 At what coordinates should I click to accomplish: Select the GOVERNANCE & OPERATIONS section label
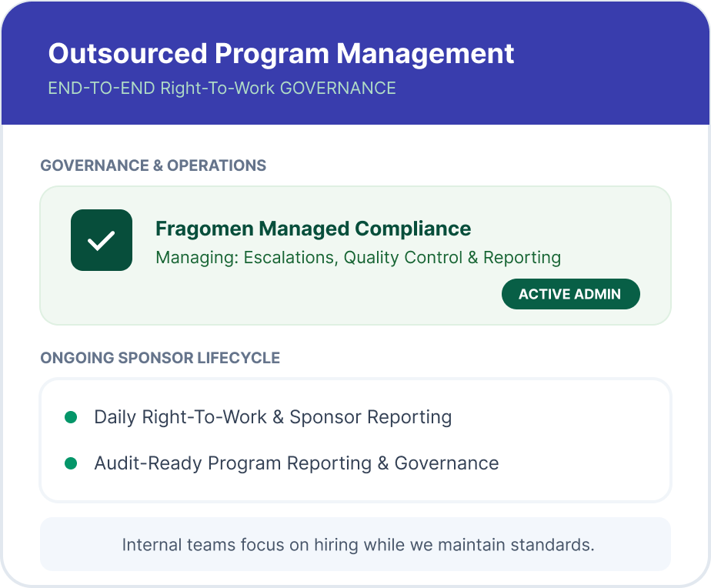point(153,165)
